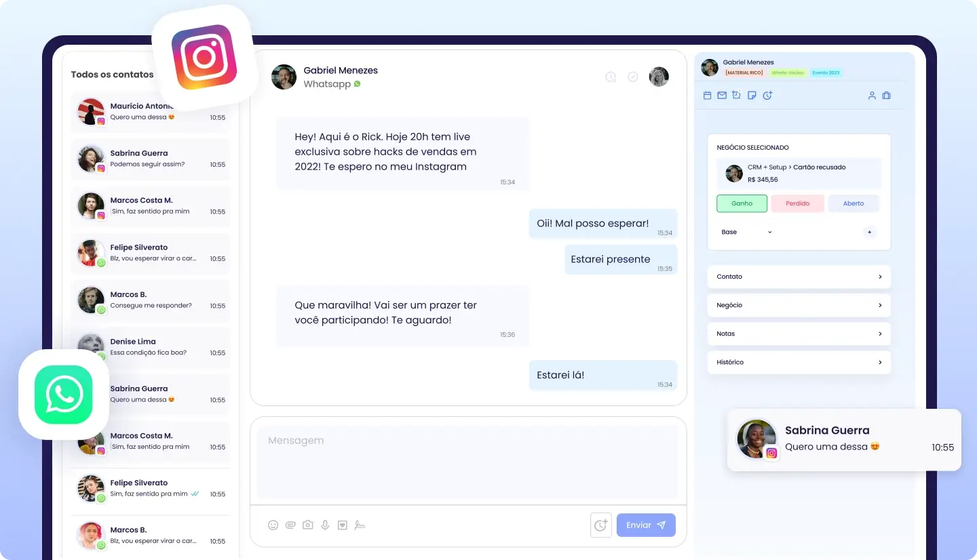Expand the Contato section
The image size is (977, 560).
pos(799,277)
